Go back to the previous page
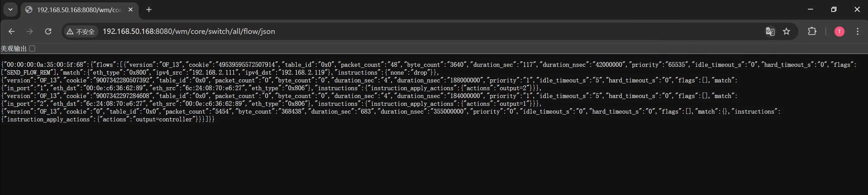Image resolution: width=868 pixels, height=195 pixels. coord(12,32)
